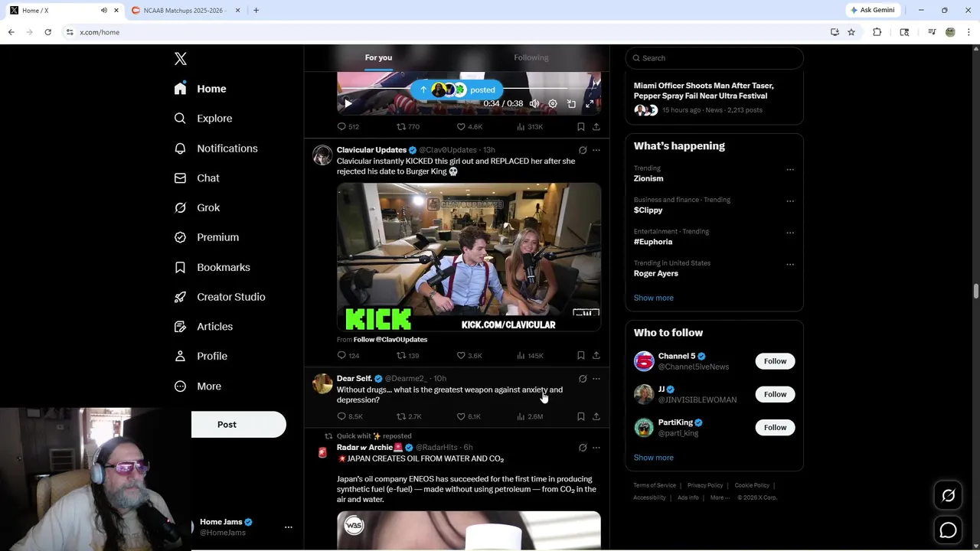Image resolution: width=980 pixels, height=551 pixels.
Task: Repost the top video post (770)
Action: [x=407, y=127]
